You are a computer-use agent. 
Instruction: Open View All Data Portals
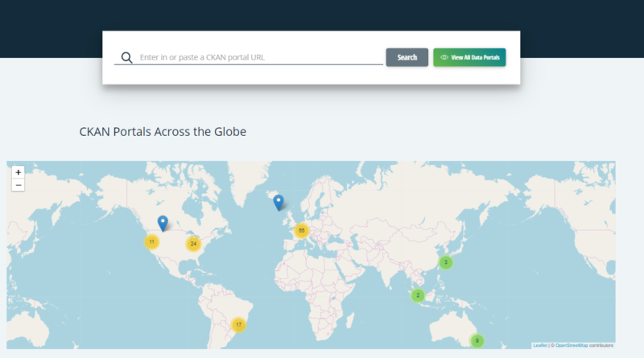click(x=469, y=57)
